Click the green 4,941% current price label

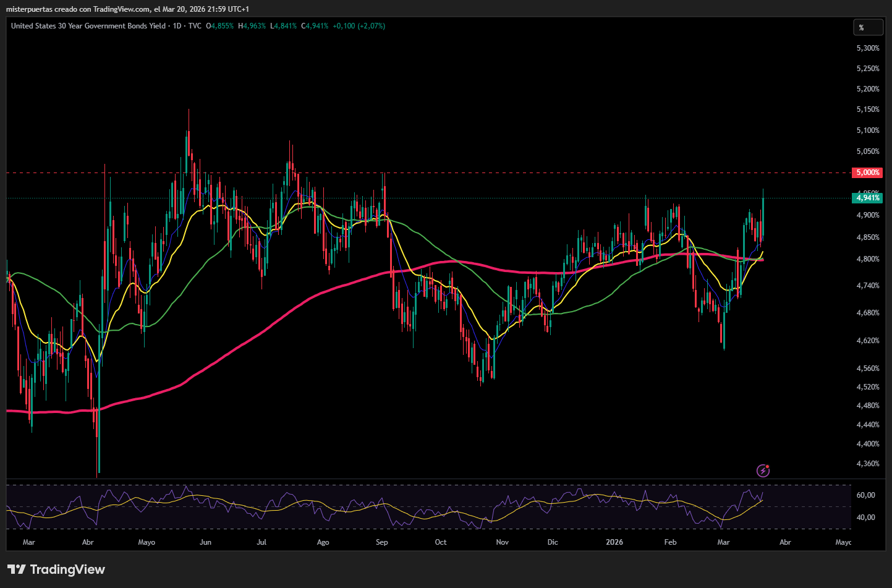[867, 198]
